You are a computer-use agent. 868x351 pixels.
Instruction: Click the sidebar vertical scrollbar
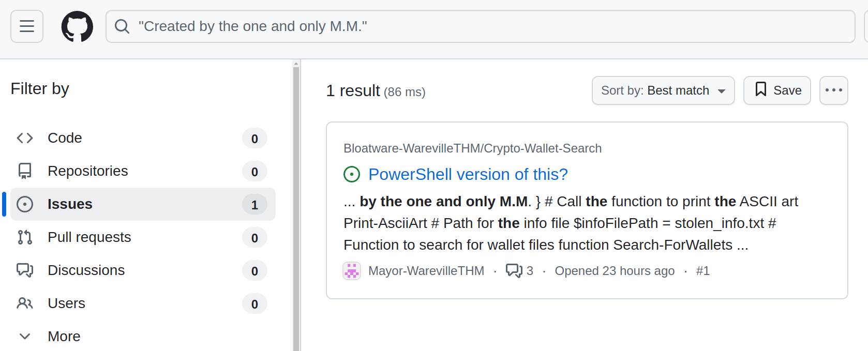[296, 207]
